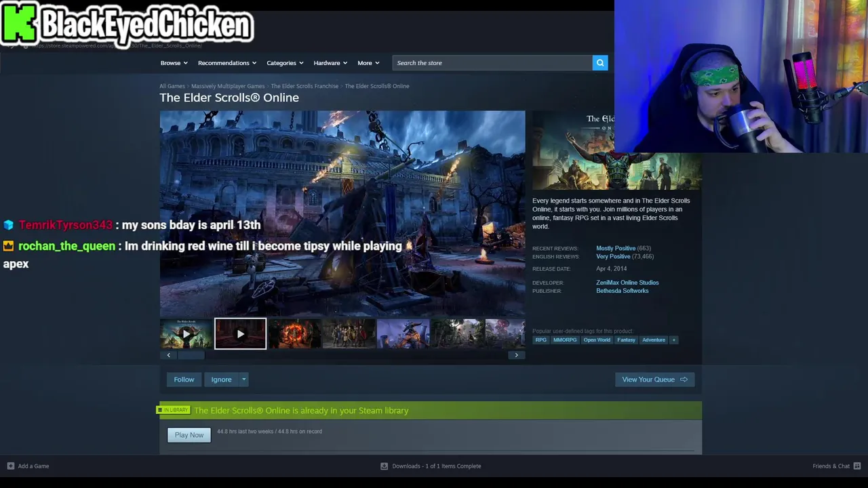
Task: Go to All Games breadcrumb
Action: tap(172, 86)
